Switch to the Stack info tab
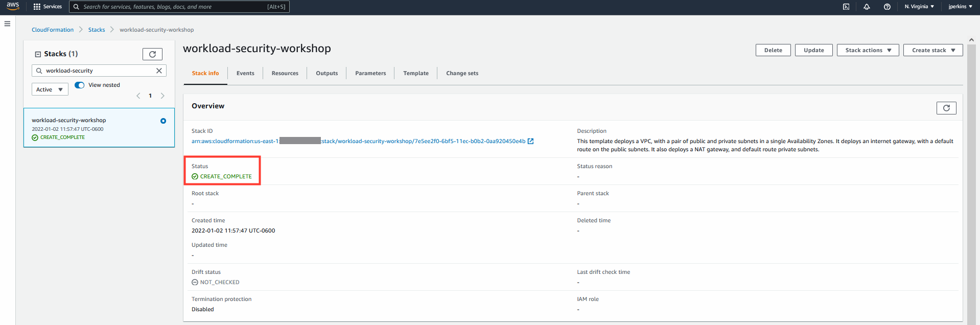980x325 pixels. tap(205, 74)
